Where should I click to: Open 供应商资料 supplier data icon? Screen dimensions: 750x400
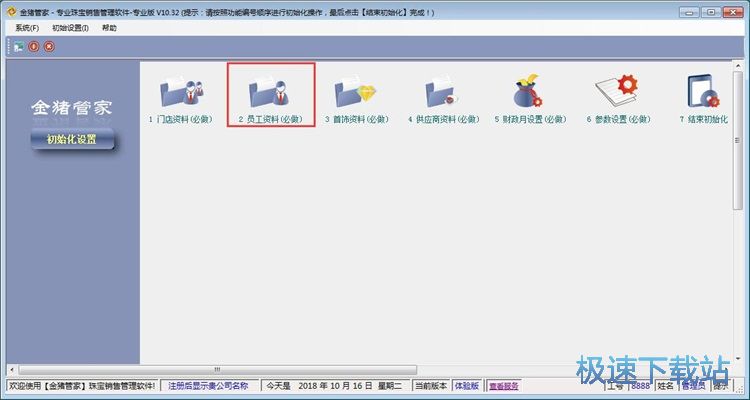441,92
